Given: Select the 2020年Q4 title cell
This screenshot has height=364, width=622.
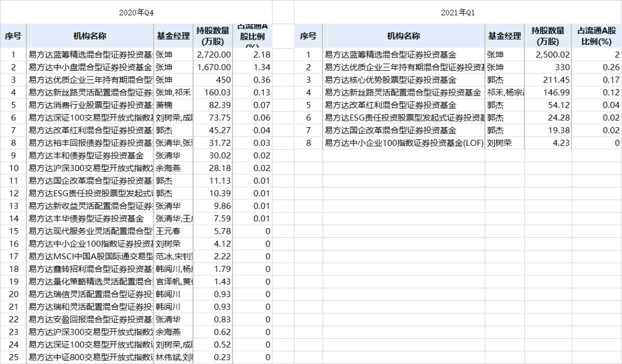Looking at the screenshot, I should click(136, 12).
